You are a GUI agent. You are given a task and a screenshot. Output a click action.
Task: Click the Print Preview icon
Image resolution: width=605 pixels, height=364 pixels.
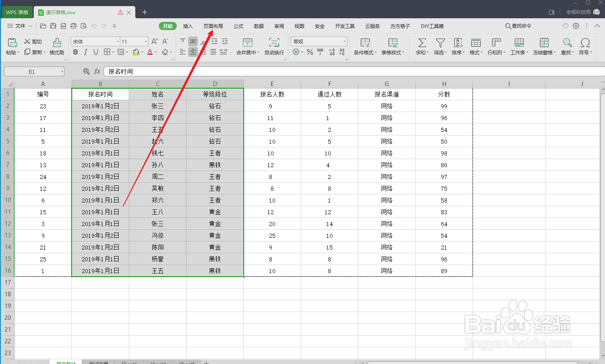84,26
